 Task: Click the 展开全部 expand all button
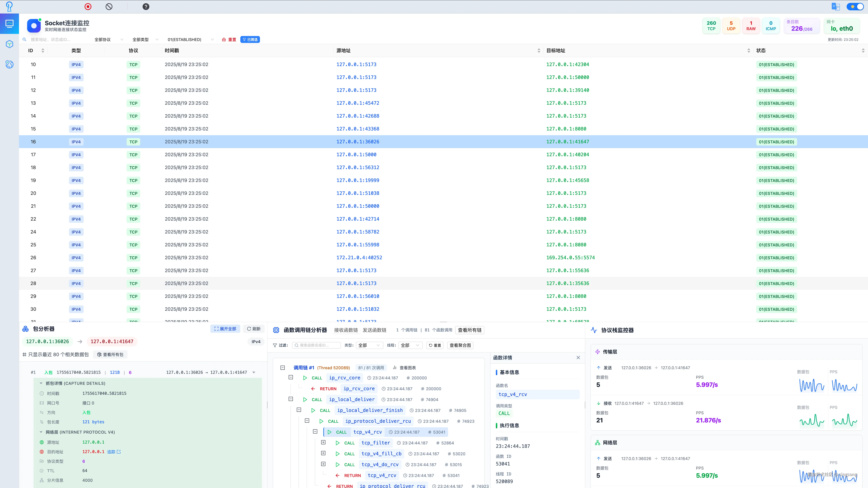[x=225, y=329]
